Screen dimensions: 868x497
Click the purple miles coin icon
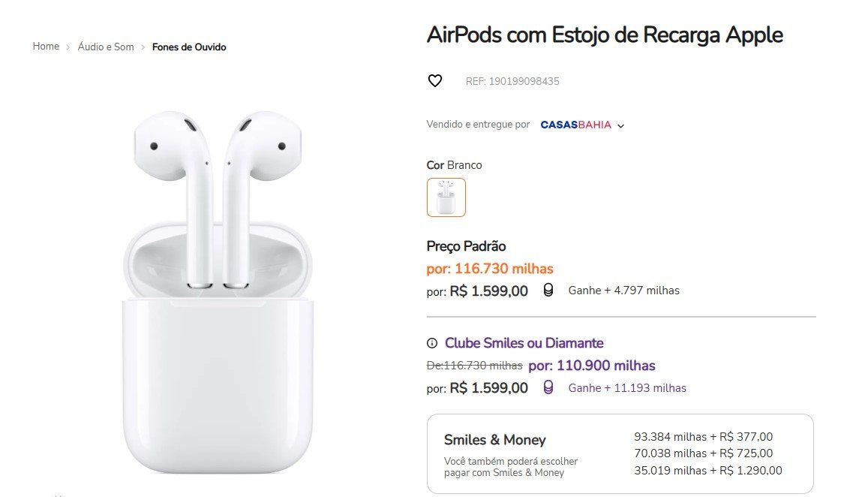pos(548,387)
